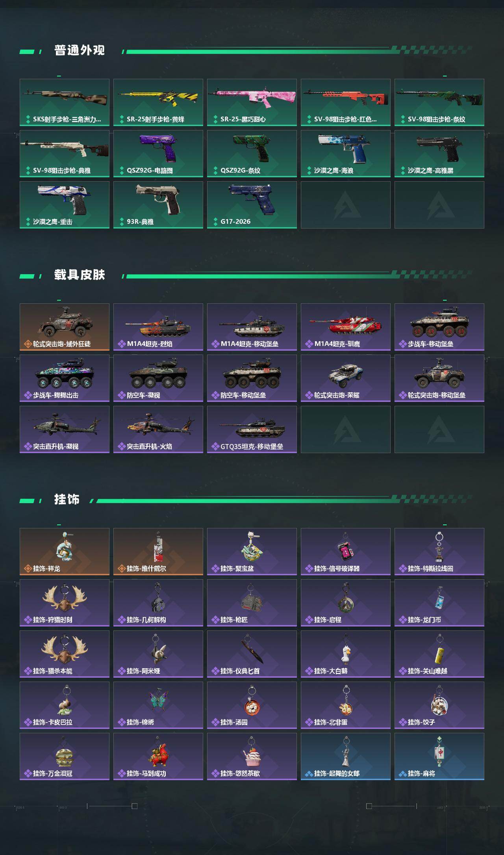Viewport: 504px width, 855px height.
Task: Select the M1A4坦克-驯鹿 red tank skin
Action: click(346, 327)
